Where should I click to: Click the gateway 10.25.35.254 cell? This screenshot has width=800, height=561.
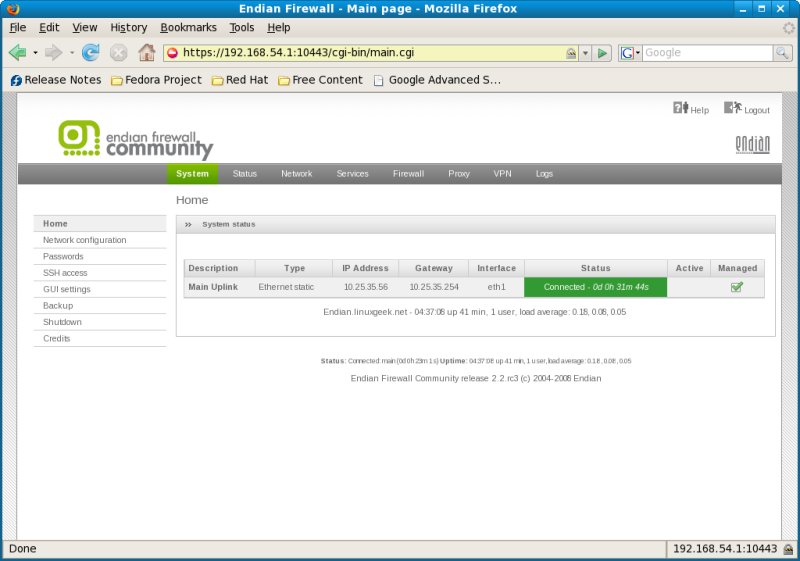(434, 287)
